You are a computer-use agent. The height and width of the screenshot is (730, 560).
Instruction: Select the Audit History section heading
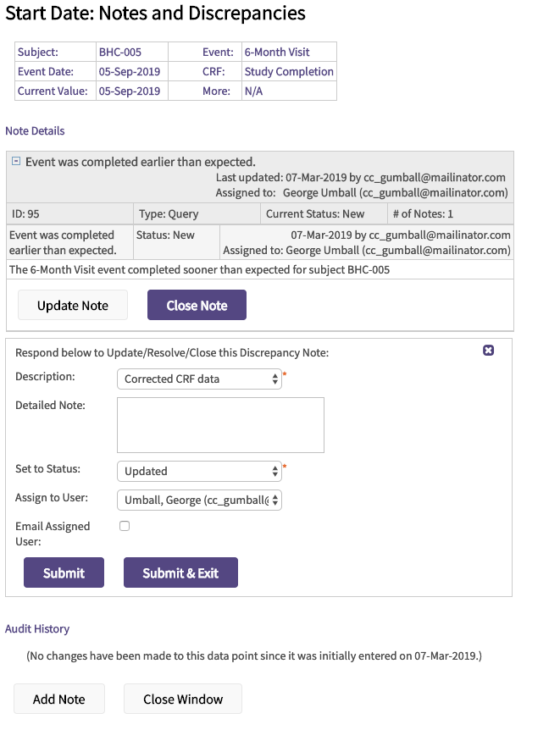[x=37, y=629]
